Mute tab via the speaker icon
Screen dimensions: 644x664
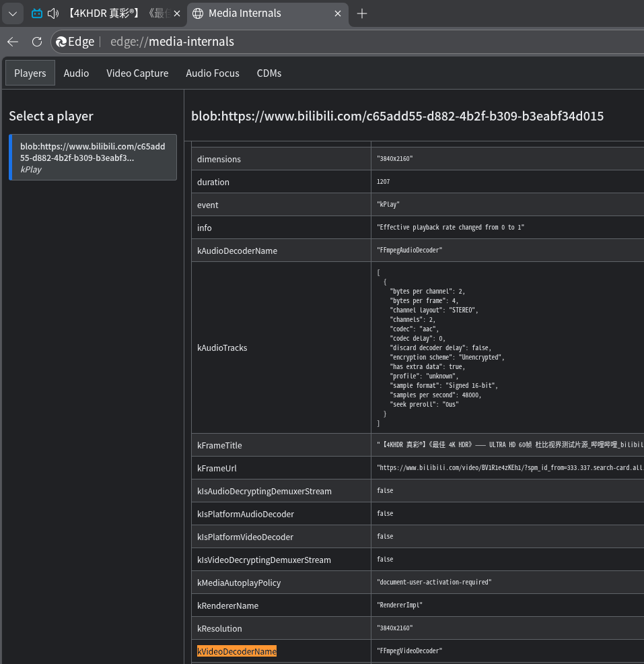[54, 13]
